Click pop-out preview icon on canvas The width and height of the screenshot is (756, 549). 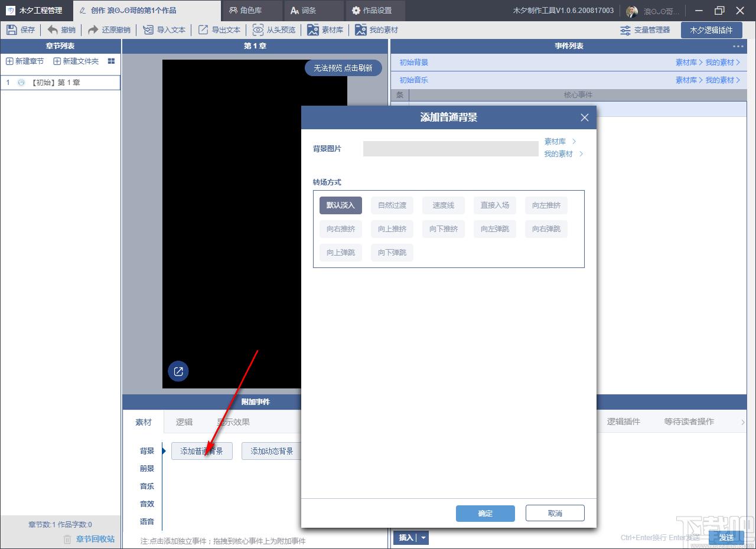tap(178, 371)
